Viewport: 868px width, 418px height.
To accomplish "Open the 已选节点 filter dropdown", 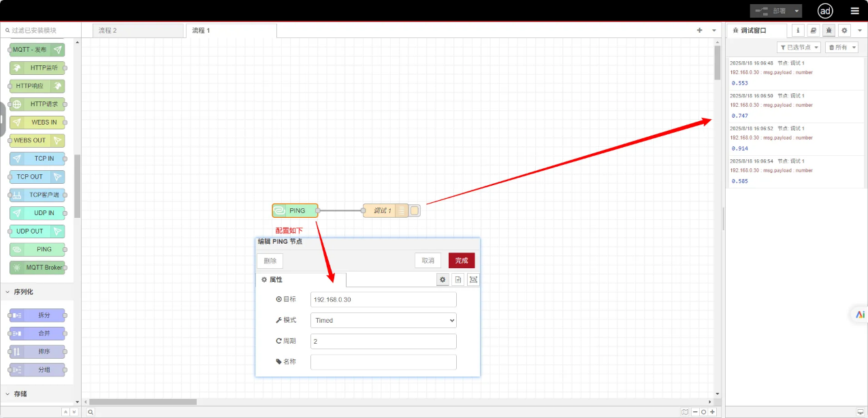I will coord(799,48).
